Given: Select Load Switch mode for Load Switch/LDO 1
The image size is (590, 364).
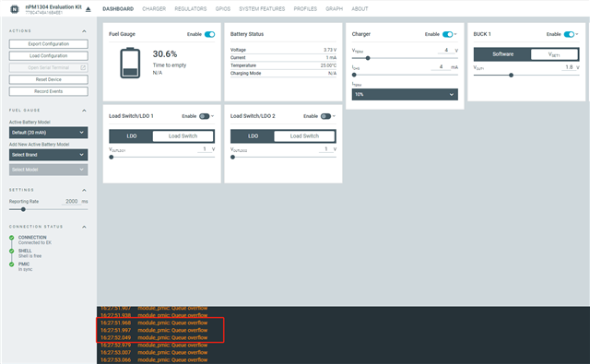Looking at the screenshot, I should point(183,136).
